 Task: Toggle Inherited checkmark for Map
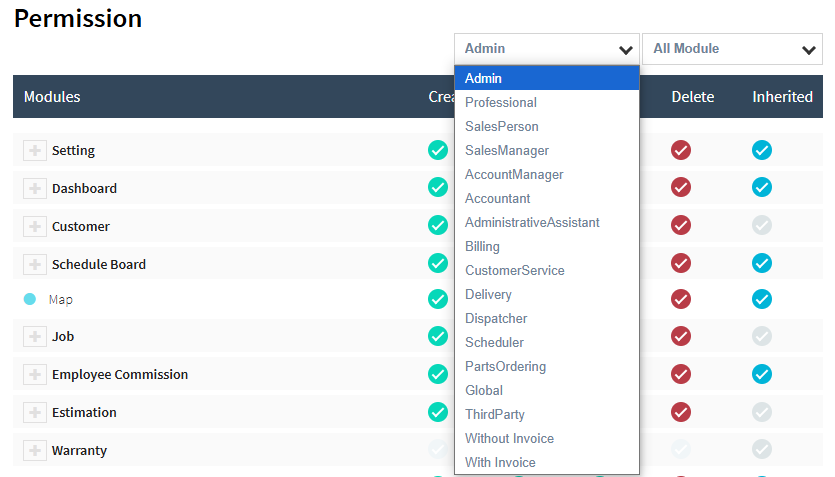click(x=762, y=299)
